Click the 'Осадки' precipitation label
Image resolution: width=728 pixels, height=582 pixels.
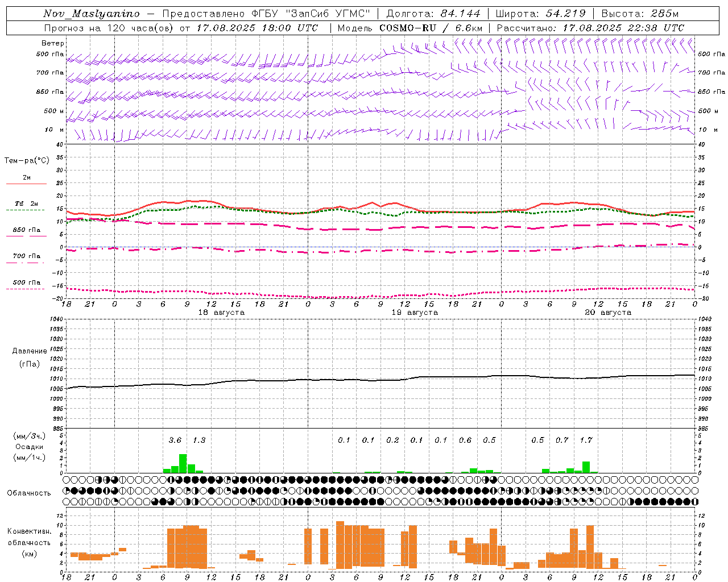pos(29,447)
